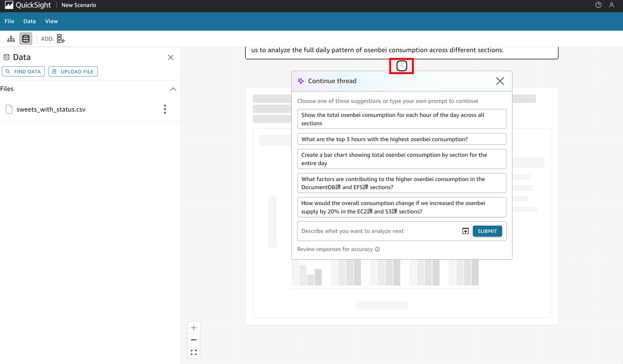This screenshot has width=623, height=364.
Task: Click the New Scenario title
Action: coord(79,5)
